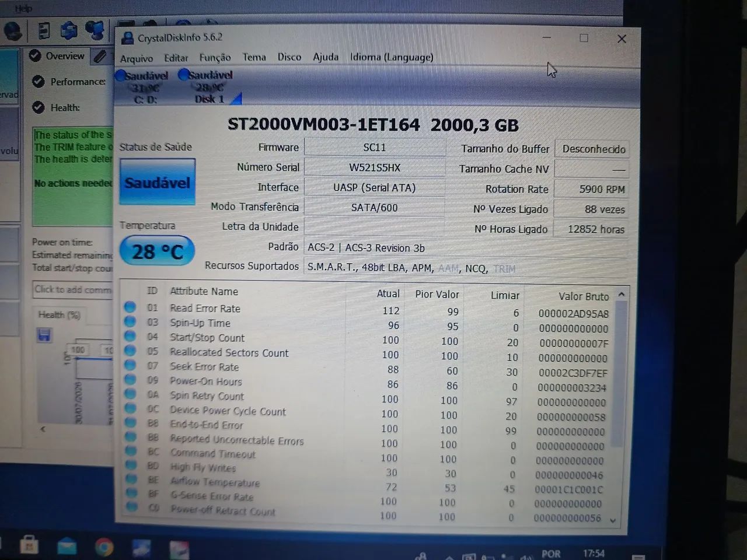Screen dimensions: 747x560
Task: Click the transfer mode field SATA/600
Action: pyautogui.click(x=375, y=207)
